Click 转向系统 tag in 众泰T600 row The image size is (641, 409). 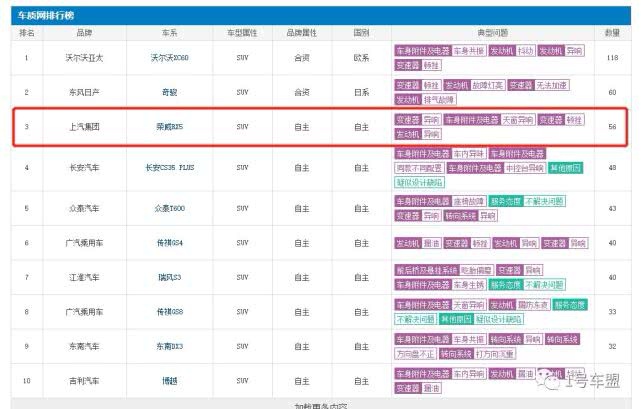461,216
